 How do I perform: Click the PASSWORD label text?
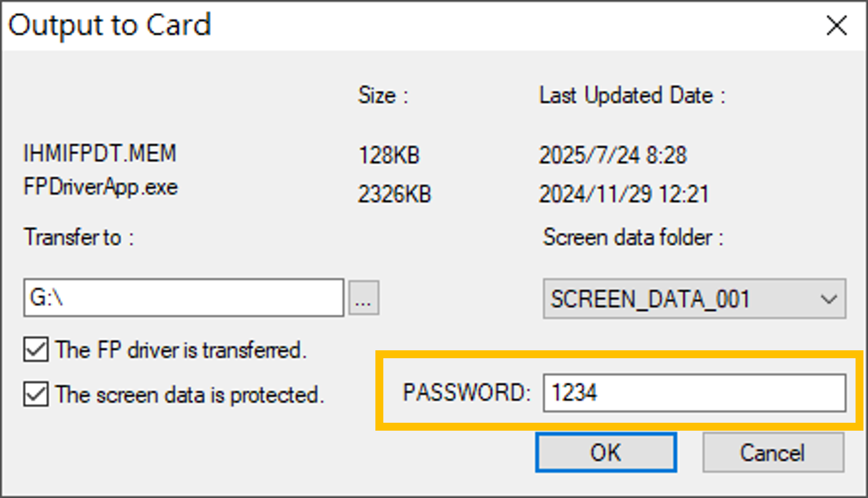467,393
